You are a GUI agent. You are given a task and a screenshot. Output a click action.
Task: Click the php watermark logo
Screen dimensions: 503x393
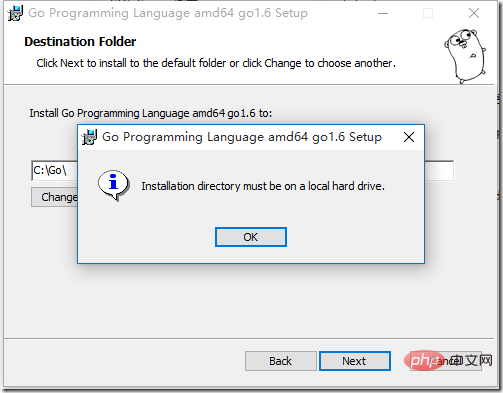[424, 360]
